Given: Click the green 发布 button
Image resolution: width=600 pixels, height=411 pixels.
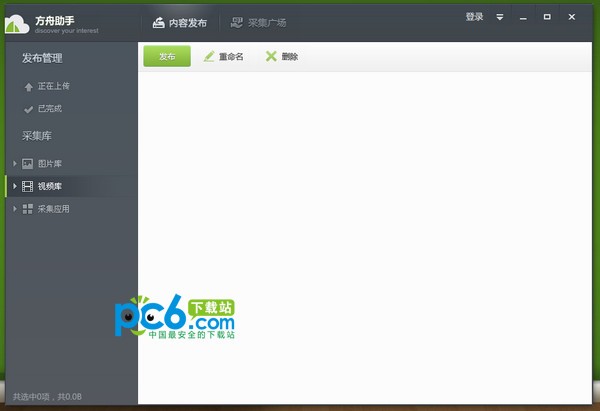Looking at the screenshot, I should pos(167,56).
